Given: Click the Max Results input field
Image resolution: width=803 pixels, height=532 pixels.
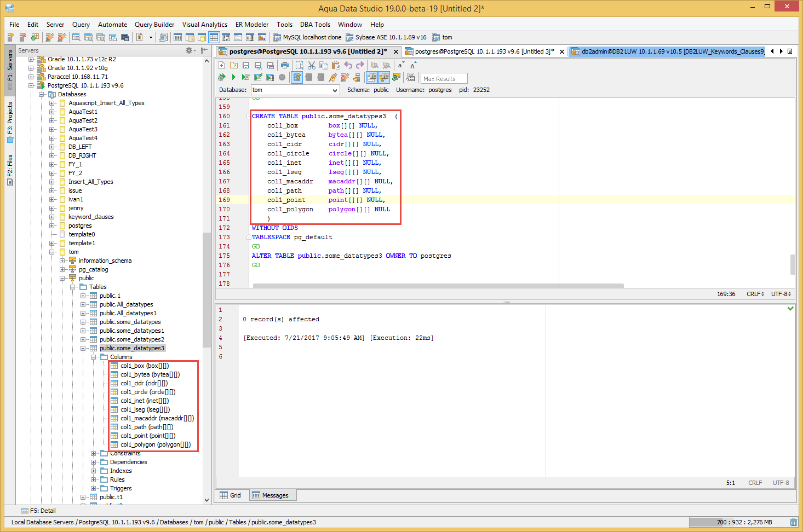Looking at the screenshot, I should [x=444, y=78].
